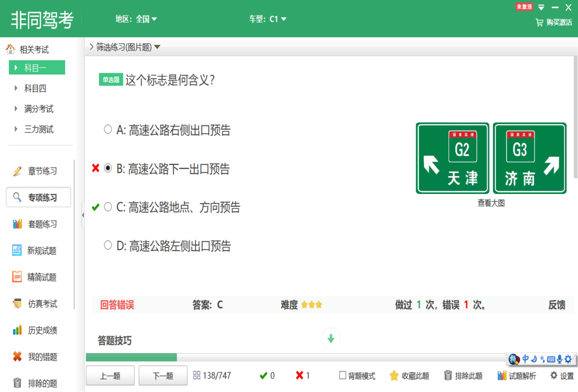Click the star icon for 收藏此题

pos(394,375)
